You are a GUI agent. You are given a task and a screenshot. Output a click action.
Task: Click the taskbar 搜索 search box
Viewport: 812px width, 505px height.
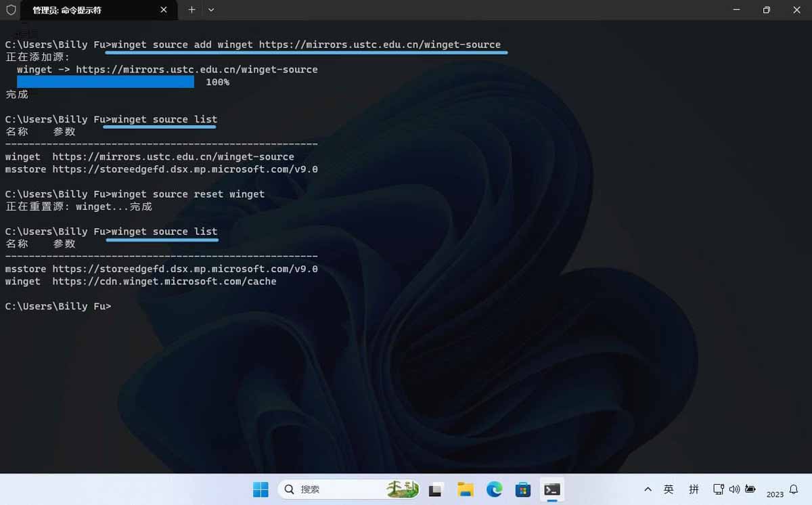tap(348, 489)
